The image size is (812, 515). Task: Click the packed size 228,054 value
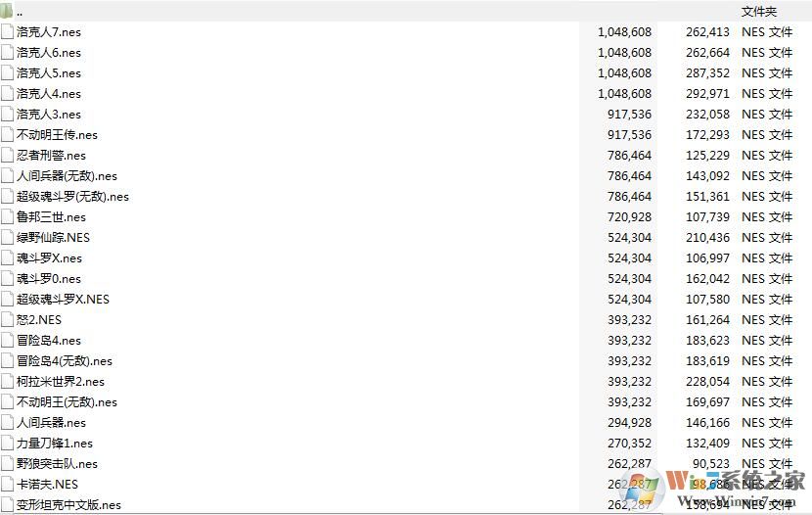pos(708,381)
